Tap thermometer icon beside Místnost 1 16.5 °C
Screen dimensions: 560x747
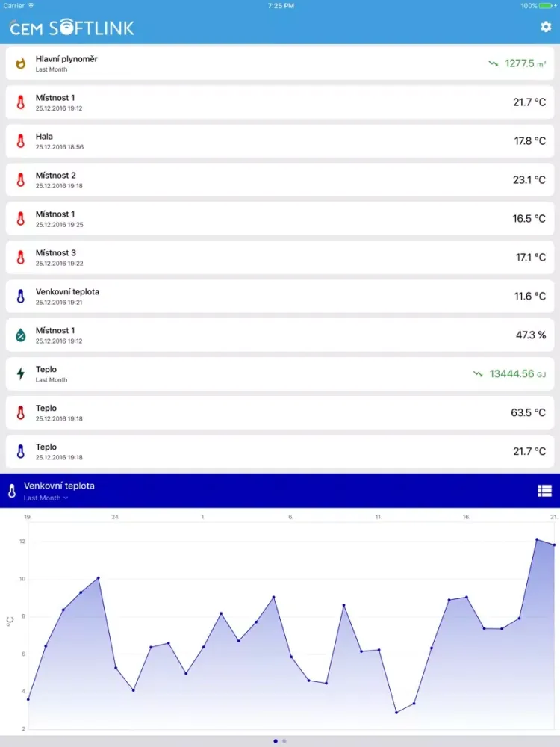pyautogui.click(x=20, y=219)
